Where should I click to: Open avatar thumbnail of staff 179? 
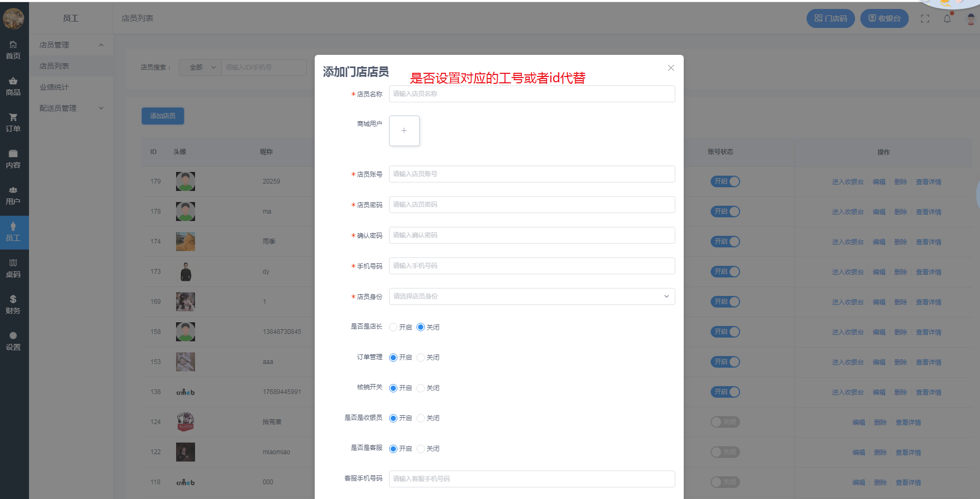(x=186, y=181)
